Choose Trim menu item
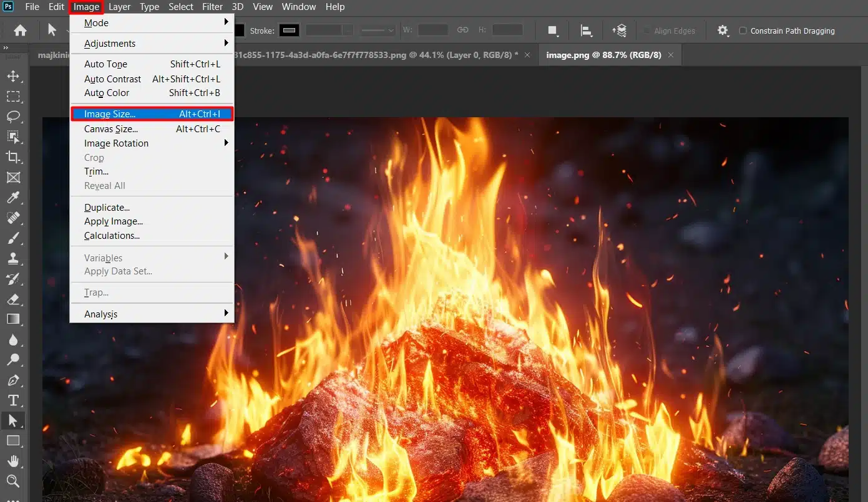The height and width of the screenshot is (502, 868). click(x=152, y=171)
